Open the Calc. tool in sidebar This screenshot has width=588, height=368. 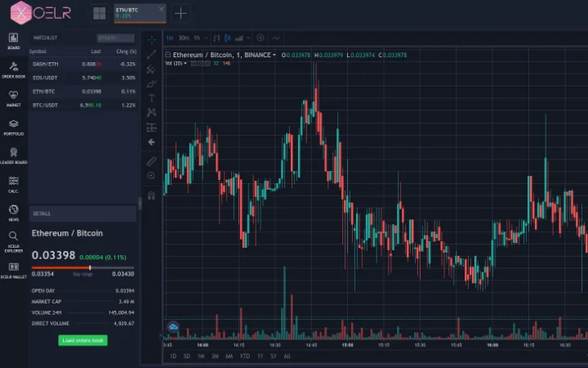click(x=14, y=184)
